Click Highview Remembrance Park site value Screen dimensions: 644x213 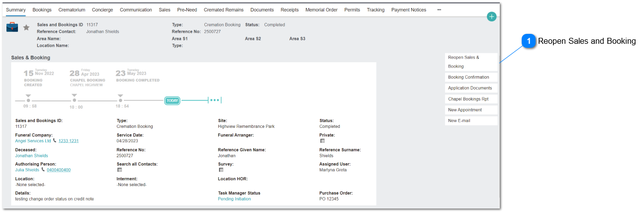[x=246, y=126]
